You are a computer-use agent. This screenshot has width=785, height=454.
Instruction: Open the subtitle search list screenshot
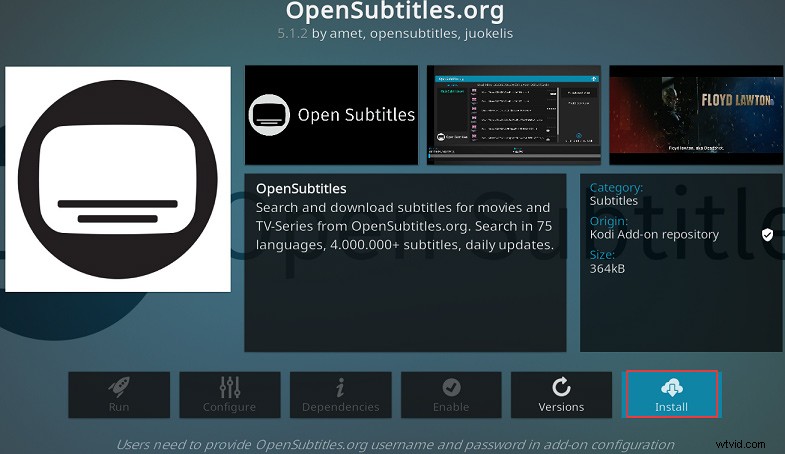pos(514,115)
